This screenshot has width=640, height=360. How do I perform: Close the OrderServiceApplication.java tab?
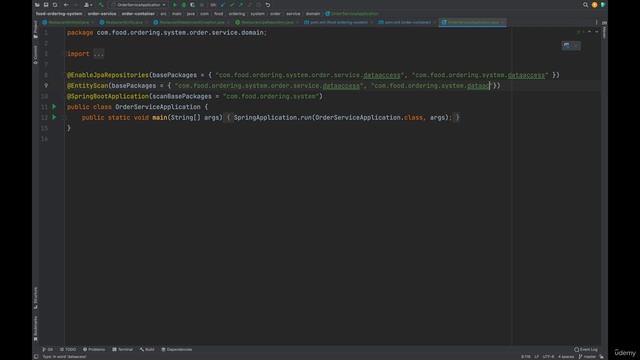tap(502, 22)
